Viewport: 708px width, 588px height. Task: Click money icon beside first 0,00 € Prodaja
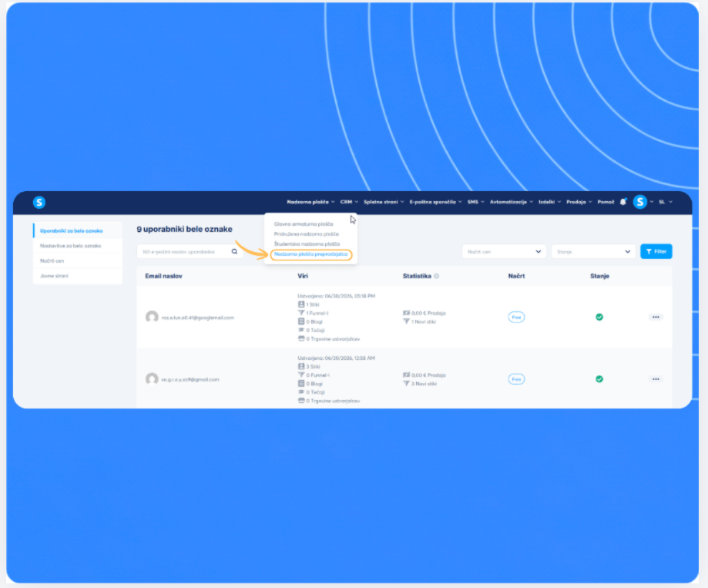tap(406, 313)
